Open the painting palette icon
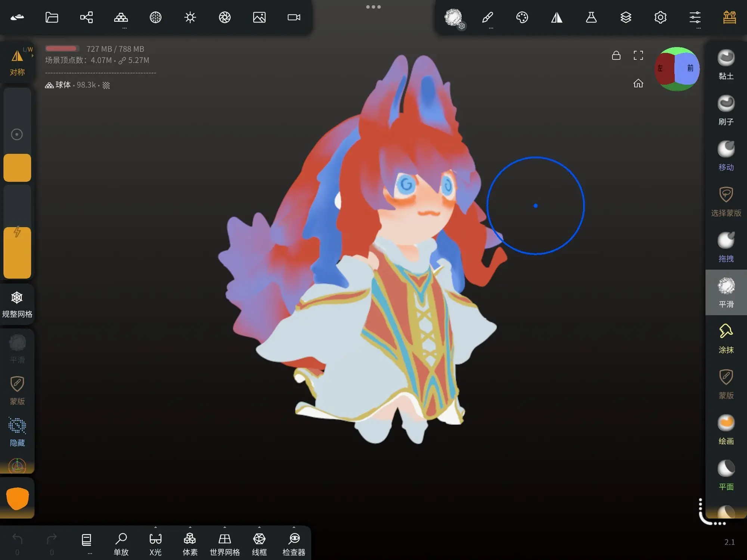The image size is (747, 560). point(522,18)
